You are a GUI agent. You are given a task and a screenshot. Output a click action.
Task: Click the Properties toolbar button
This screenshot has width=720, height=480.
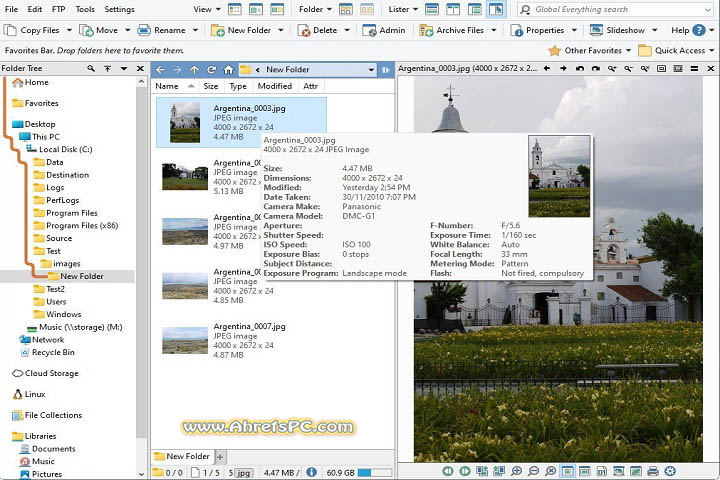pos(538,30)
